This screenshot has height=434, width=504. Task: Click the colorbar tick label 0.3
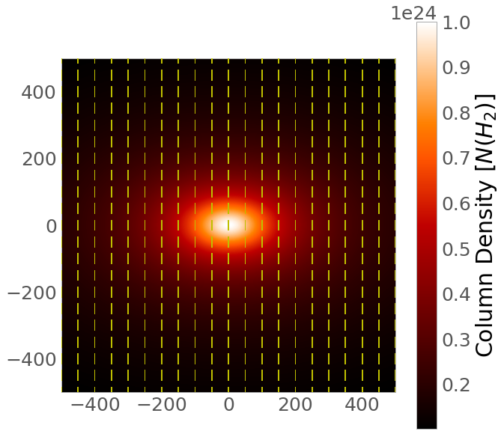(x=456, y=340)
